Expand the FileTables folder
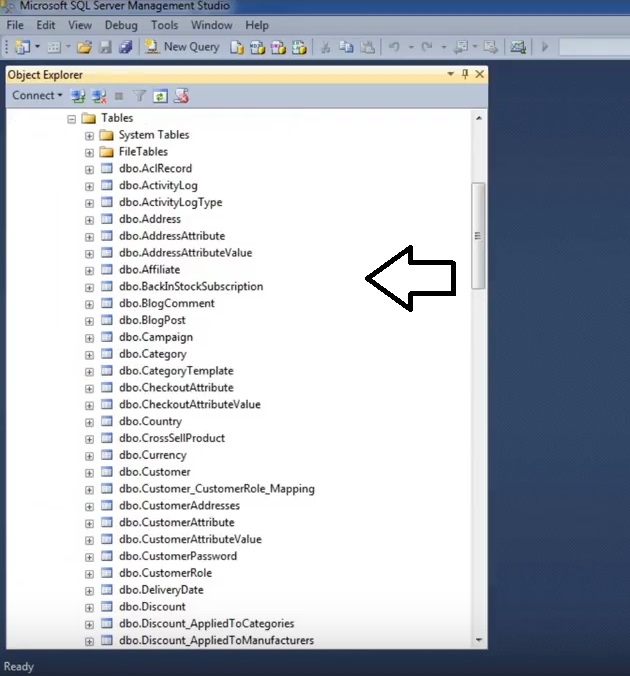 (89, 153)
